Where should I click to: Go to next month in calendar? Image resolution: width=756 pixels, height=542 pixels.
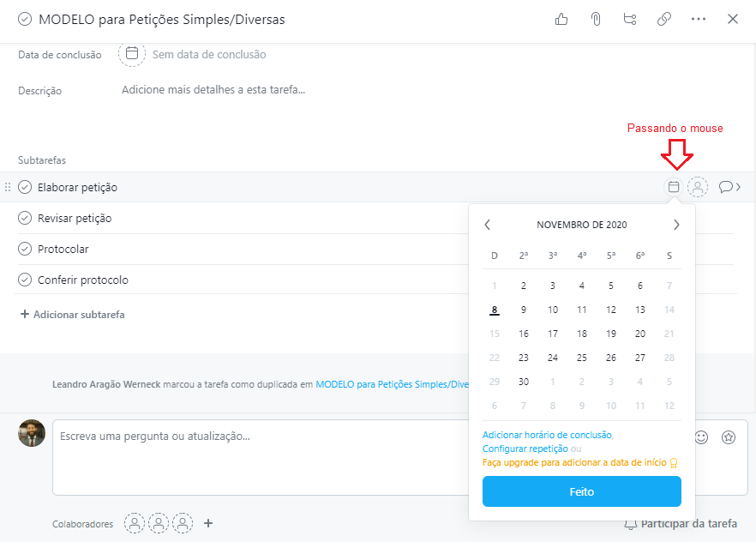(676, 225)
